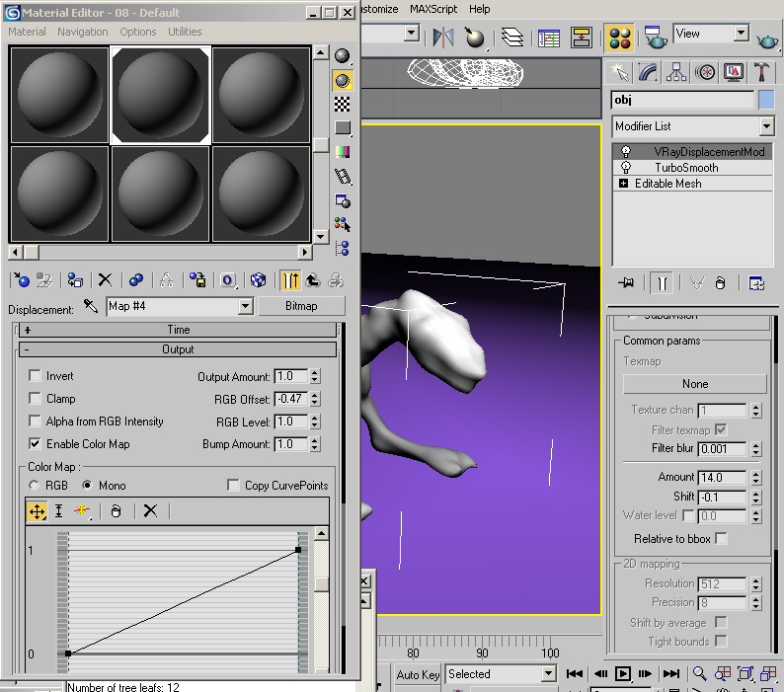
Task: Click Select by Material icon
Action: click(x=343, y=224)
